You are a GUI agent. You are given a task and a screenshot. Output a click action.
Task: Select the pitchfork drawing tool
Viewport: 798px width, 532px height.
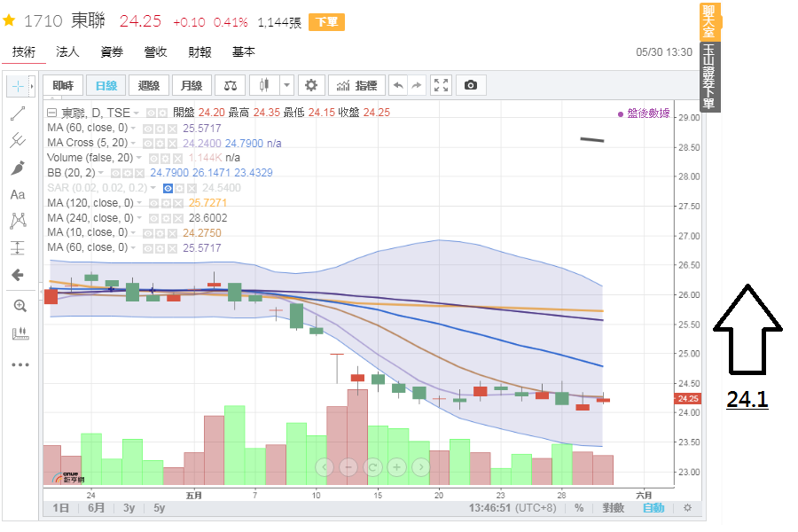(18, 140)
